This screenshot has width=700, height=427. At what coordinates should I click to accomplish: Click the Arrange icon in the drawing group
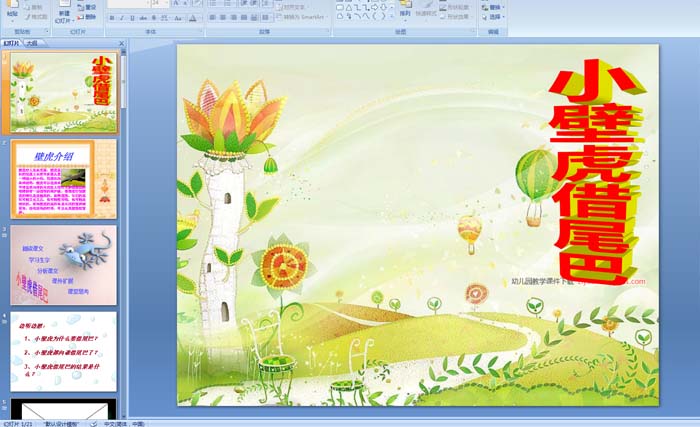(405, 10)
